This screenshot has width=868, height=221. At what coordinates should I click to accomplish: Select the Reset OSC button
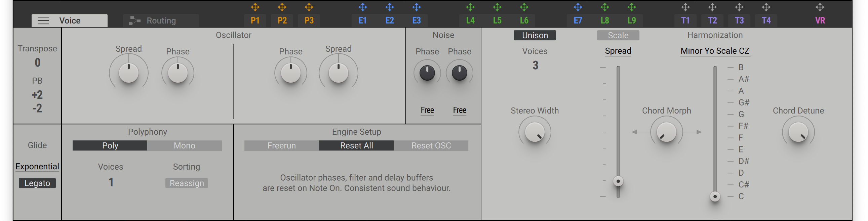coord(431,145)
